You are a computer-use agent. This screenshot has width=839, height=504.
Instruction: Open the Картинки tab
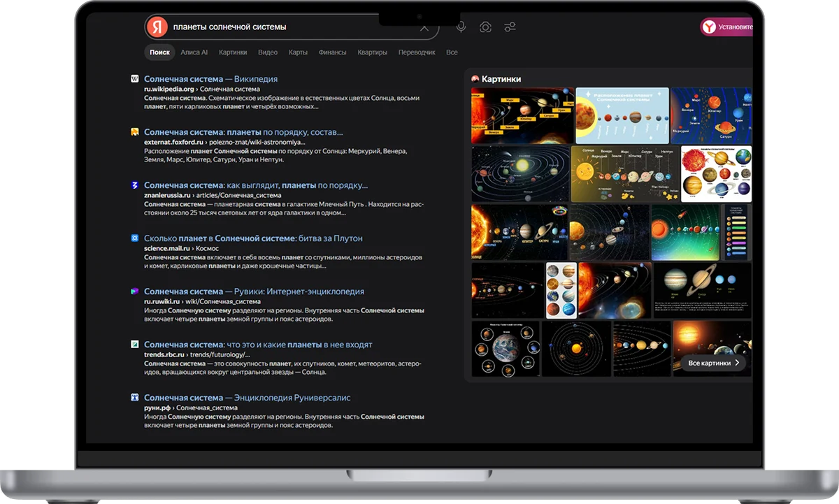[x=233, y=52]
